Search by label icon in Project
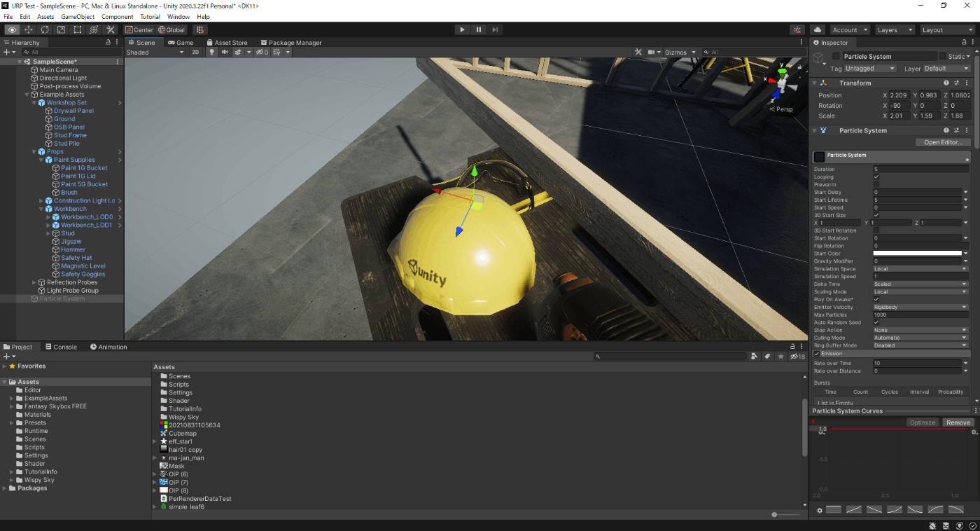Screen dimensions: 980x531 767,357
